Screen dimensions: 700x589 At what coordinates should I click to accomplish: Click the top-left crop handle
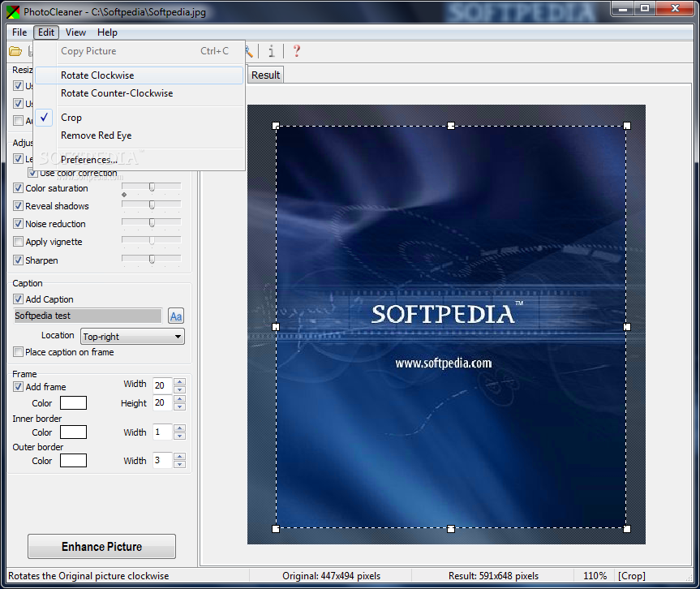(276, 126)
